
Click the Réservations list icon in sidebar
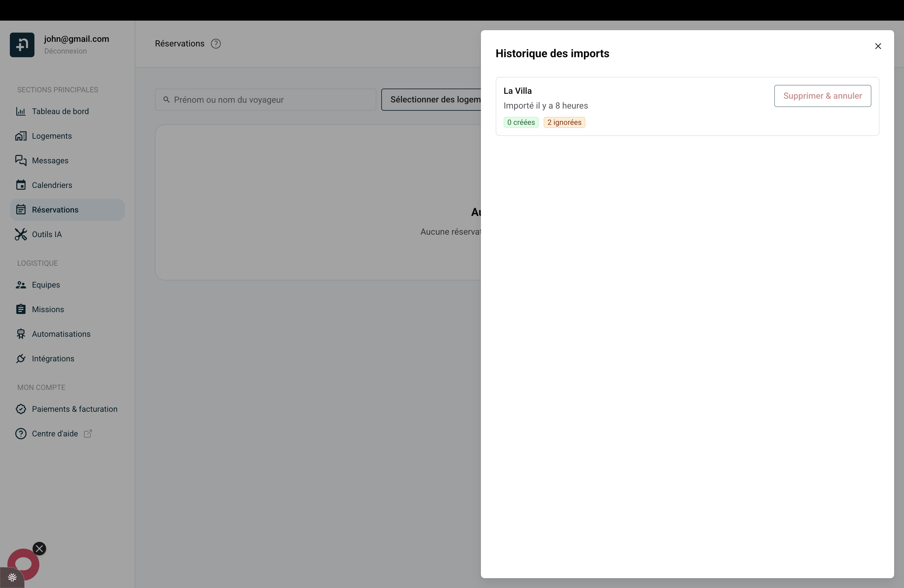[21, 210]
